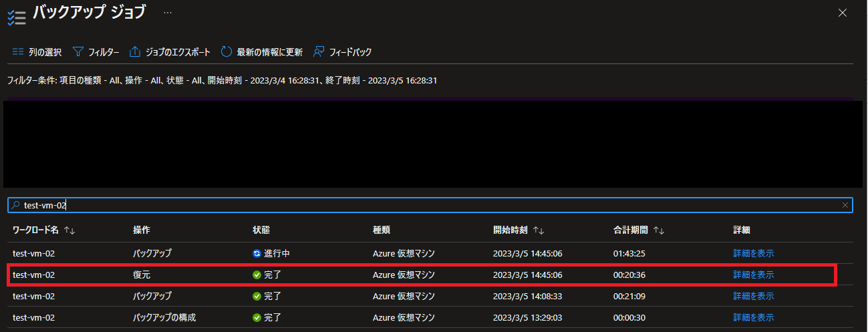The height and width of the screenshot is (332, 868).
Task: Click duration 00:20:36
Action: 629,275
